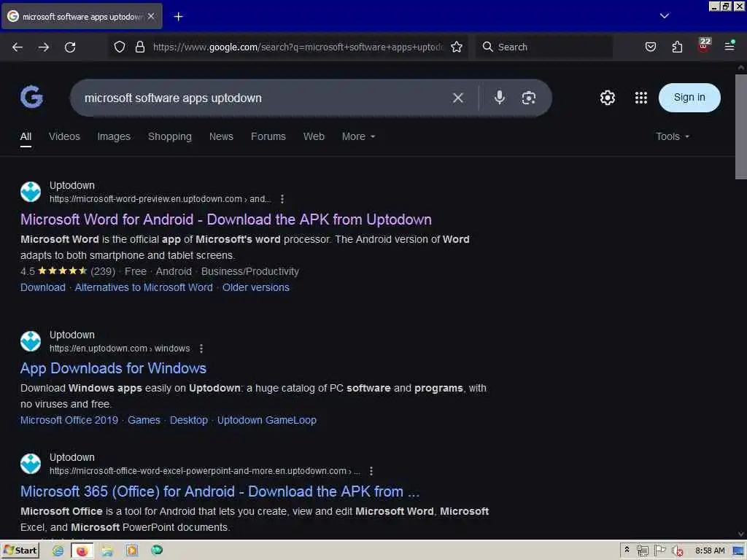Switch to the News tab
This screenshot has height=560, width=747.
221,136
